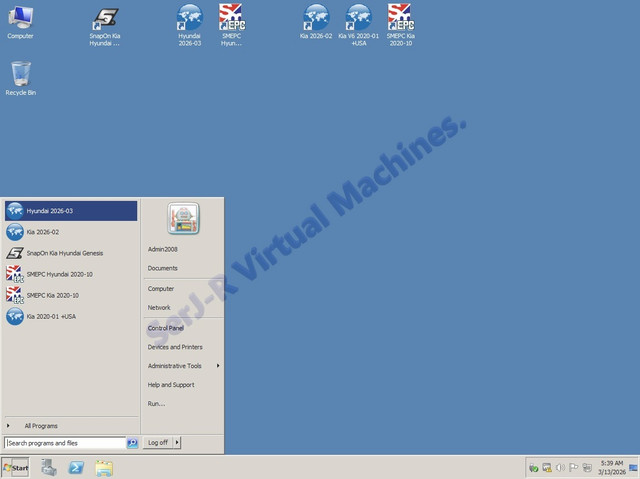
Task: Open Devices and Printers
Action: 175,347
